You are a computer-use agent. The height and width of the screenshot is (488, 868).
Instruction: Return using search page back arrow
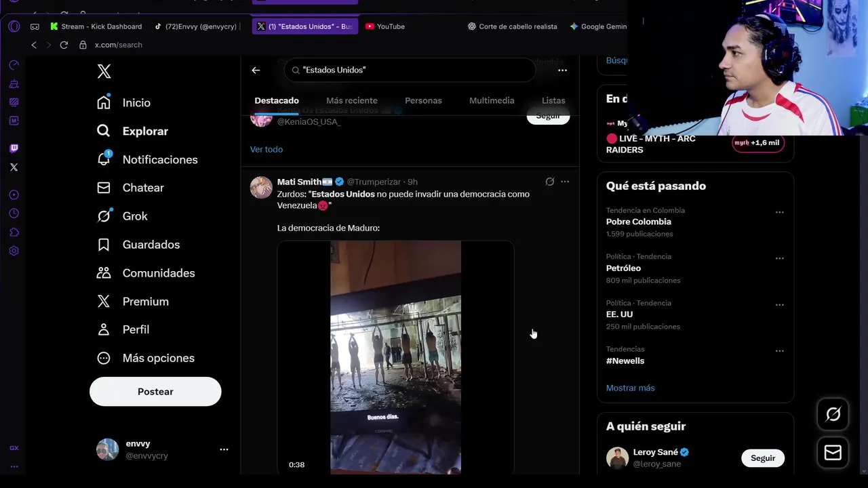coord(256,70)
